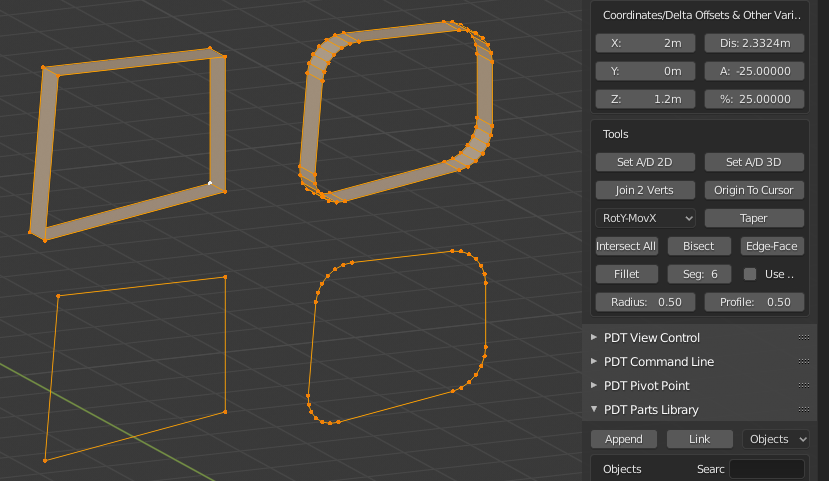
Task: Toggle the Use checkbox next to Seg
Action: [750, 274]
